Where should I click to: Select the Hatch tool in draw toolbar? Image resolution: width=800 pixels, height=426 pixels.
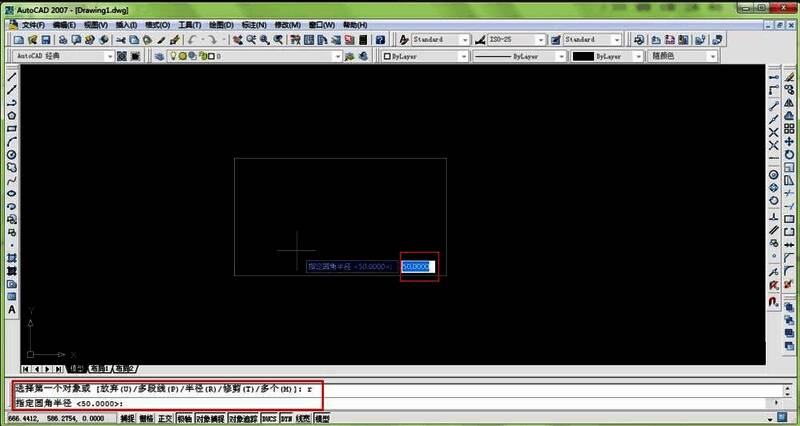pos(11,257)
